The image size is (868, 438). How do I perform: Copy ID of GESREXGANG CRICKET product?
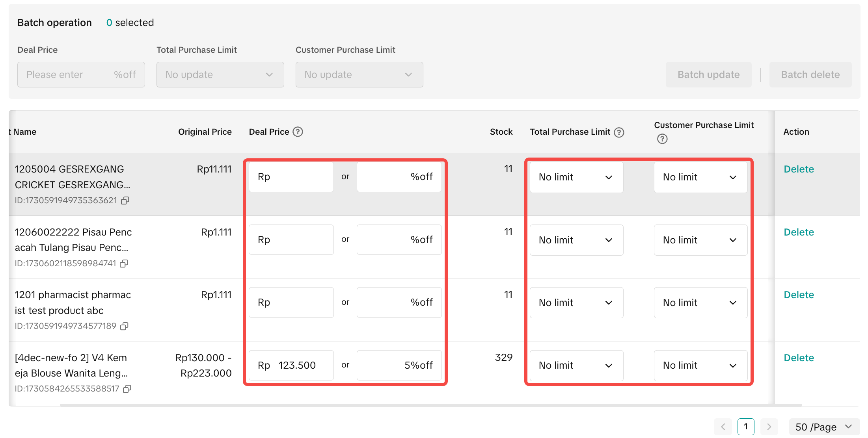pos(125,201)
